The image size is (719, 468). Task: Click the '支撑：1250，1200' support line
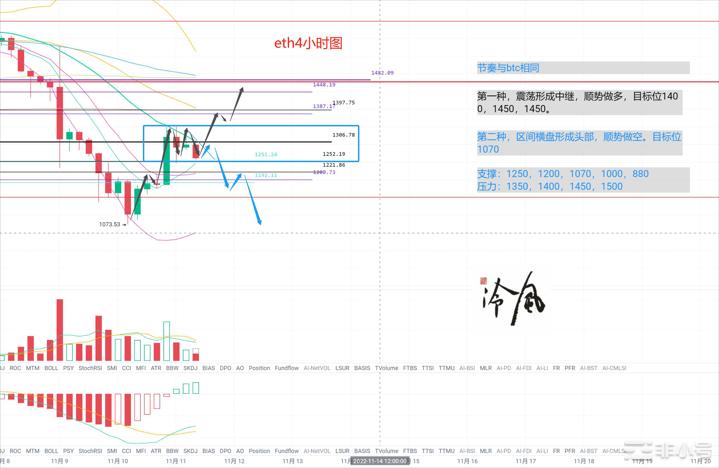click(563, 174)
